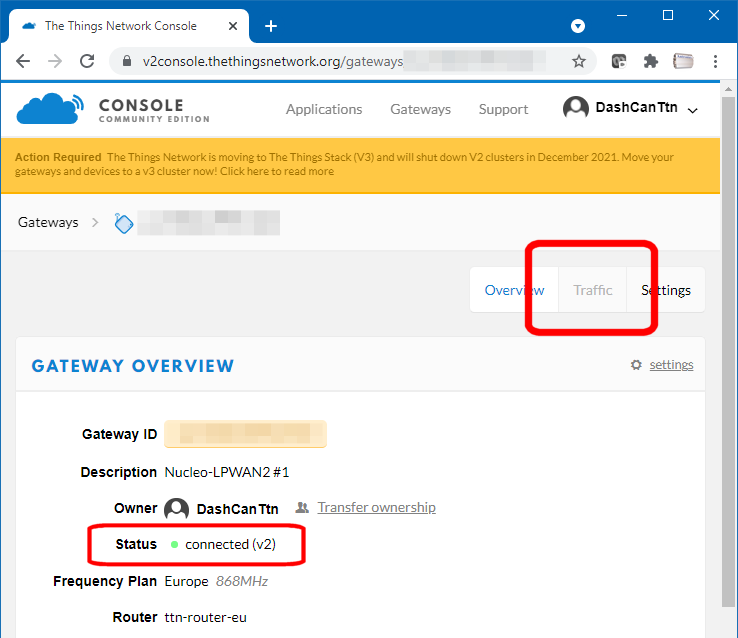
Task: Click the CONSOLE Community Edition title text
Action: click(x=154, y=111)
